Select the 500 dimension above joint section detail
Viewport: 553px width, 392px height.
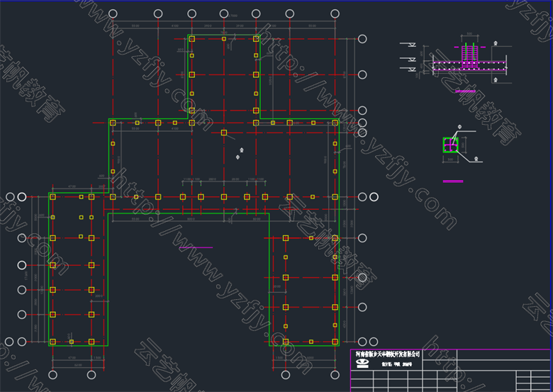tap(469, 34)
